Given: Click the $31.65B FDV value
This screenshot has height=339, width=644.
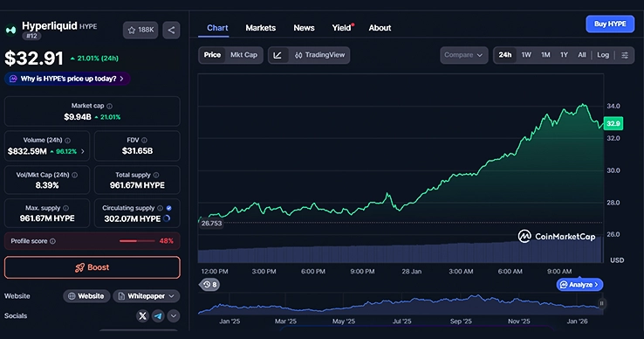Looking at the screenshot, I should click(137, 151).
